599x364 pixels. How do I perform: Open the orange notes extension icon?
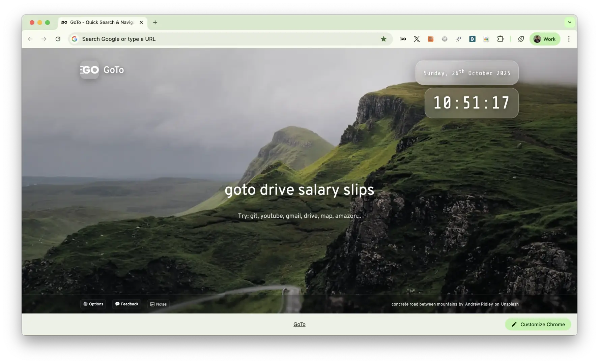pos(430,39)
